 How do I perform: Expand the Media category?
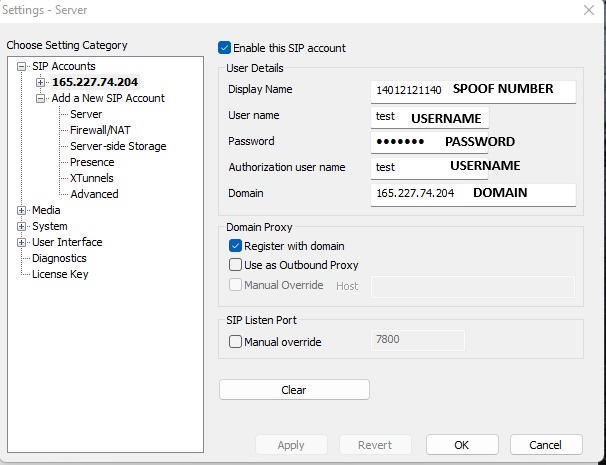click(22, 210)
